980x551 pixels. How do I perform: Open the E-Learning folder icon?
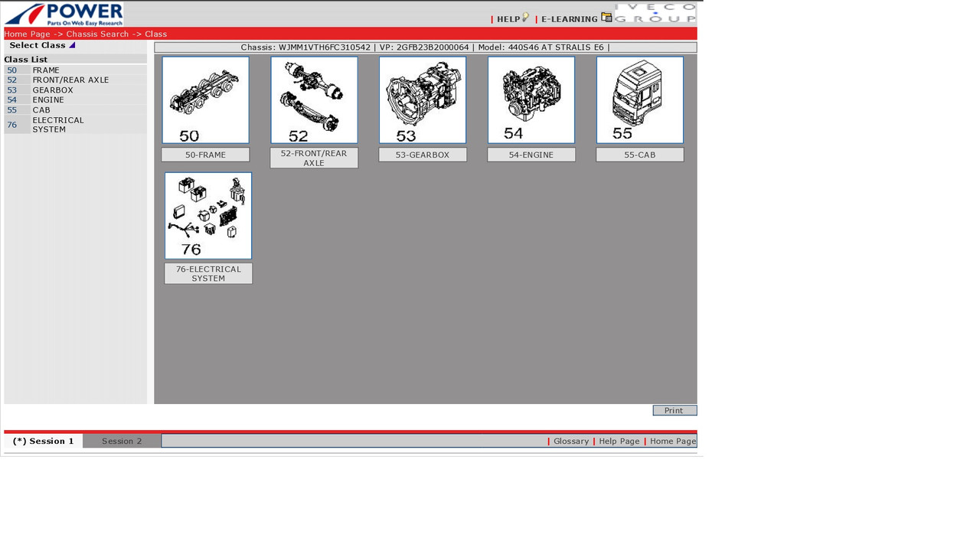click(606, 17)
